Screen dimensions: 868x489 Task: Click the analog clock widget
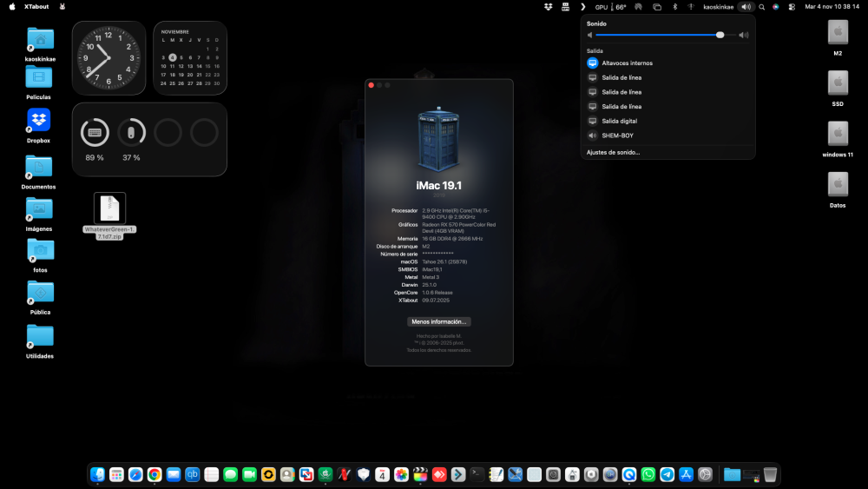point(109,58)
